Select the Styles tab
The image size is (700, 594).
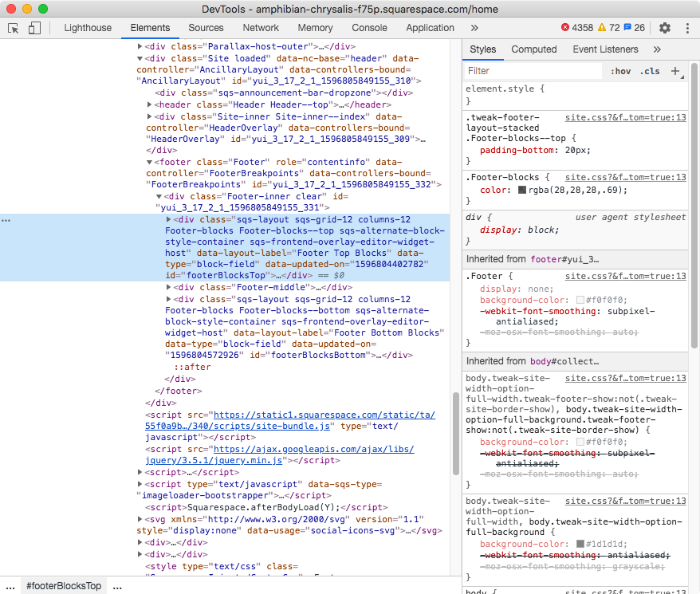click(x=482, y=49)
